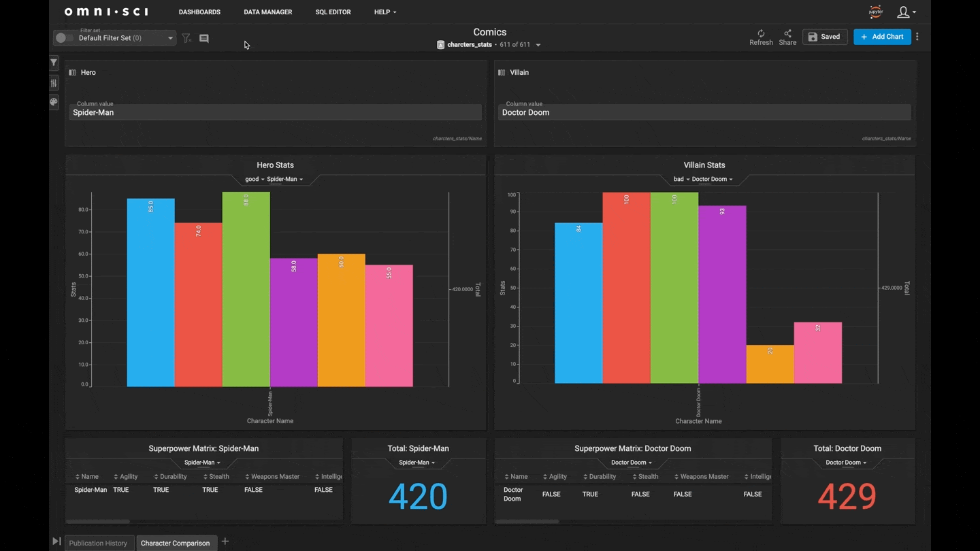Screen dimensions: 980x551
Task: Click the Doctor Doom name cell in matrix
Action: coord(513,495)
